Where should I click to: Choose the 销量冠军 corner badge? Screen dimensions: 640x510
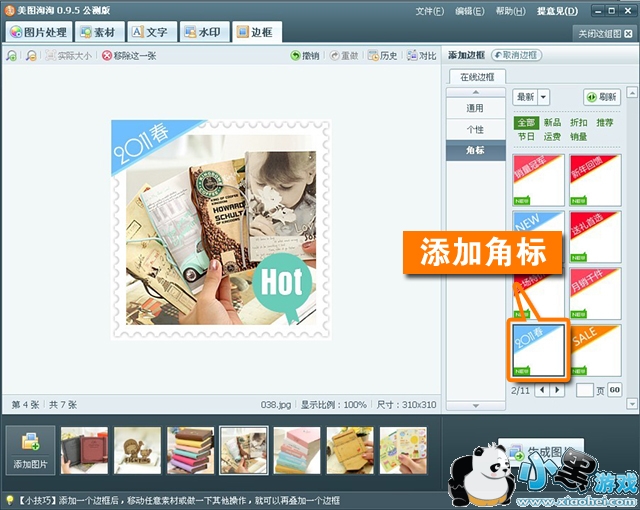coord(539,180)
